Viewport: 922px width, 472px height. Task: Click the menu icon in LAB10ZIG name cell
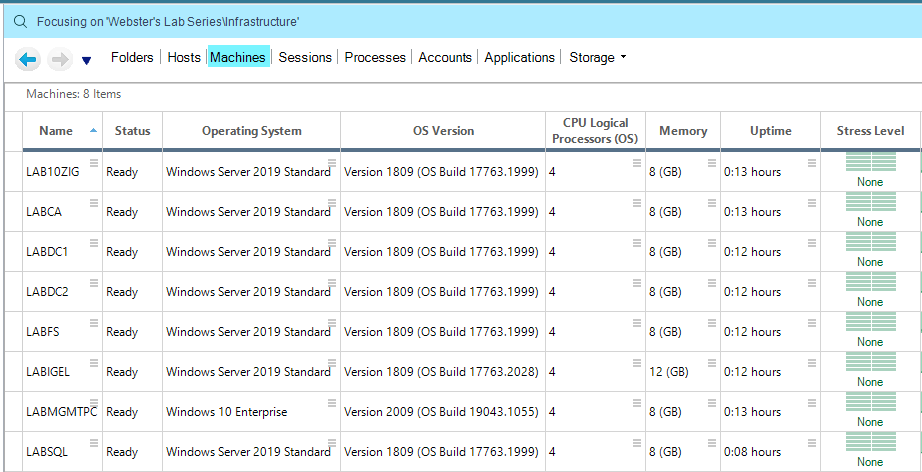pyautogui.click(x=94, y=163)
